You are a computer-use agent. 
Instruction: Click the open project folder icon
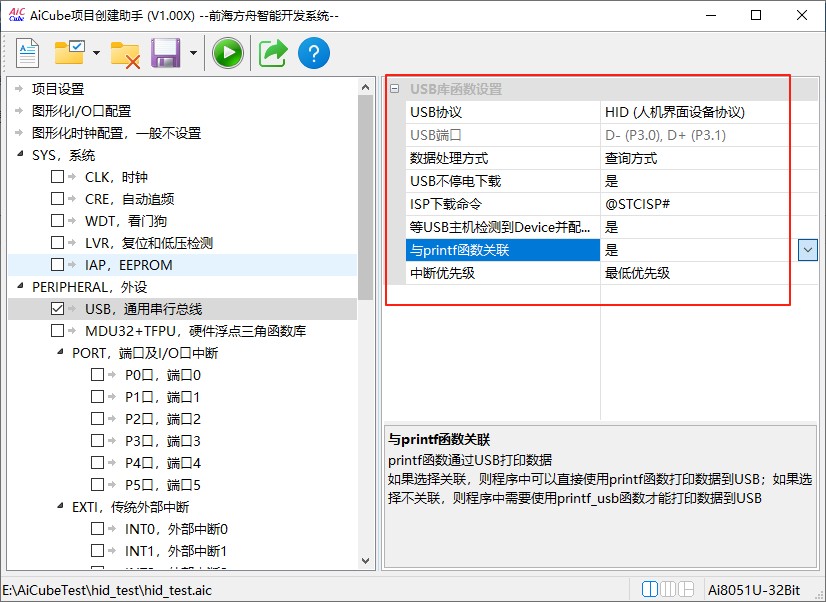tap(70, 53)
